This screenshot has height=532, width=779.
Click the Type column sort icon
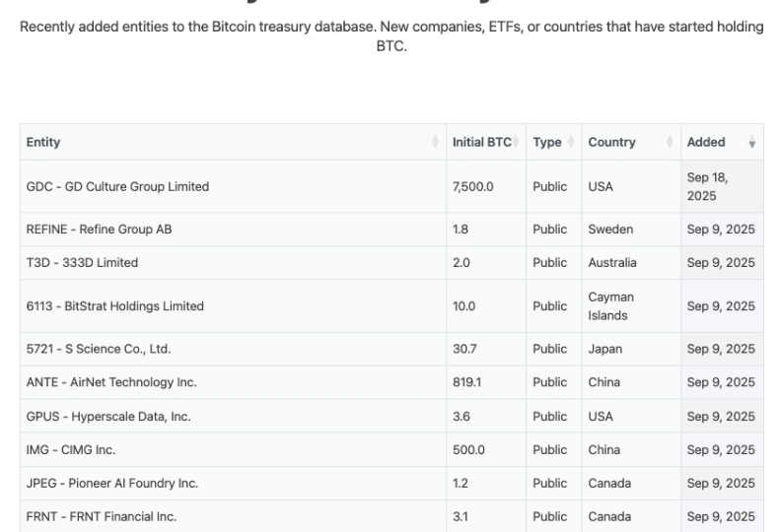pyautogui.click(x=572, y=143)
